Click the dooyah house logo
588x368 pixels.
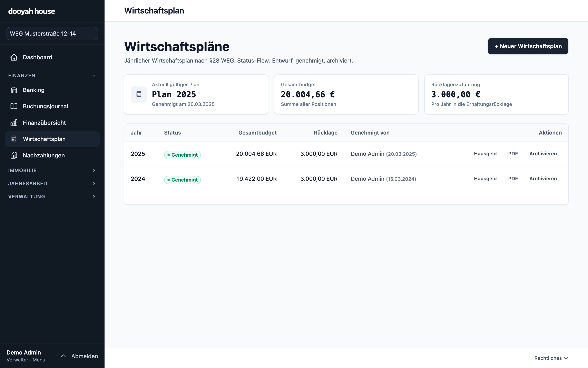(x=32, y=11)
